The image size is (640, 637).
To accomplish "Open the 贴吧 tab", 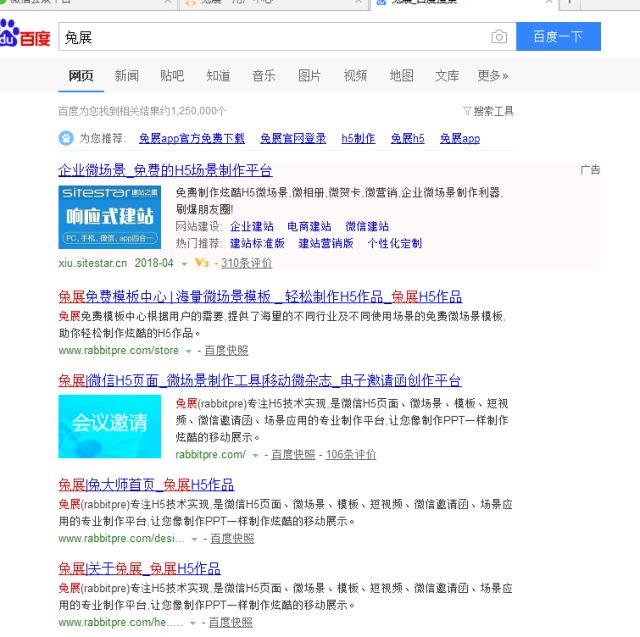I will pos(172,76).
